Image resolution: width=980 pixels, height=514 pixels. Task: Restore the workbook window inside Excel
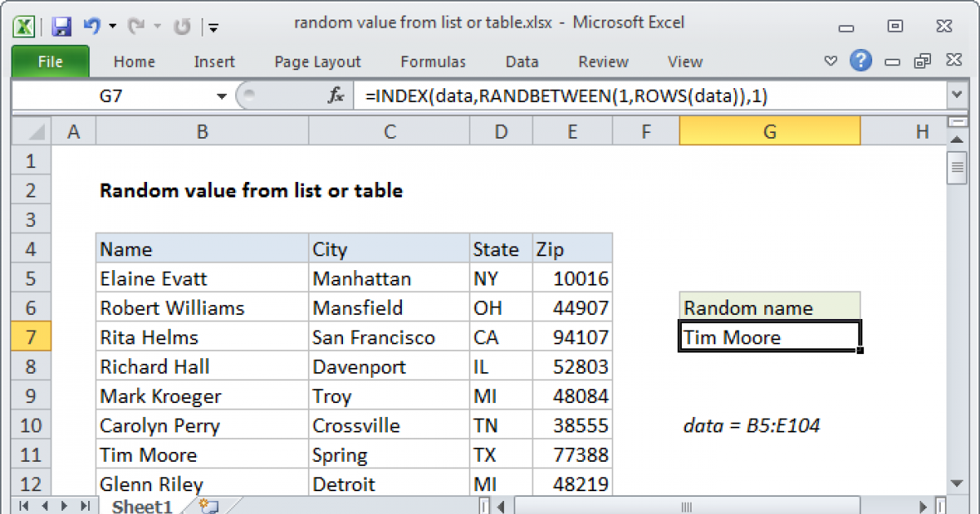[923, 61]
